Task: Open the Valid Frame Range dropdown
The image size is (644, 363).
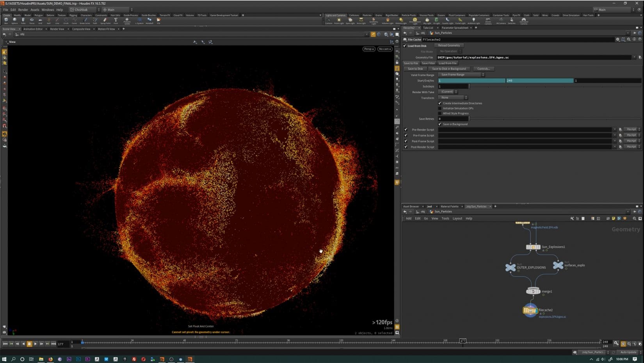Action: coord(462,75)
